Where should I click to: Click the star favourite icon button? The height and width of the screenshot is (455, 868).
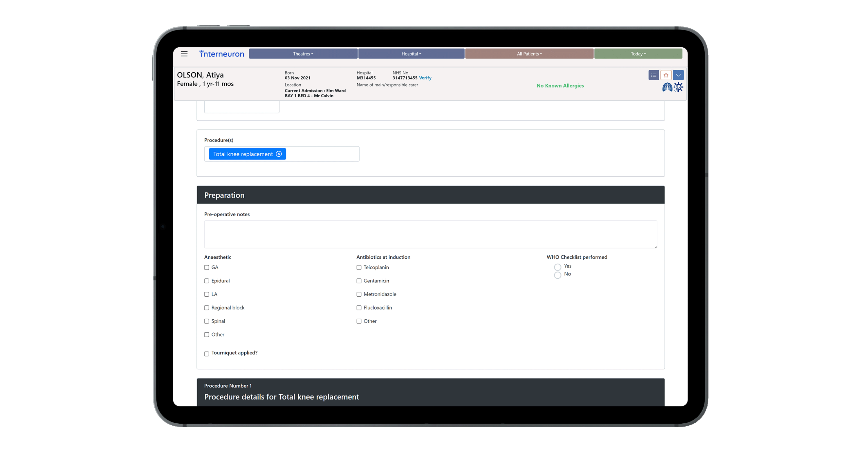tap(666, 75)
